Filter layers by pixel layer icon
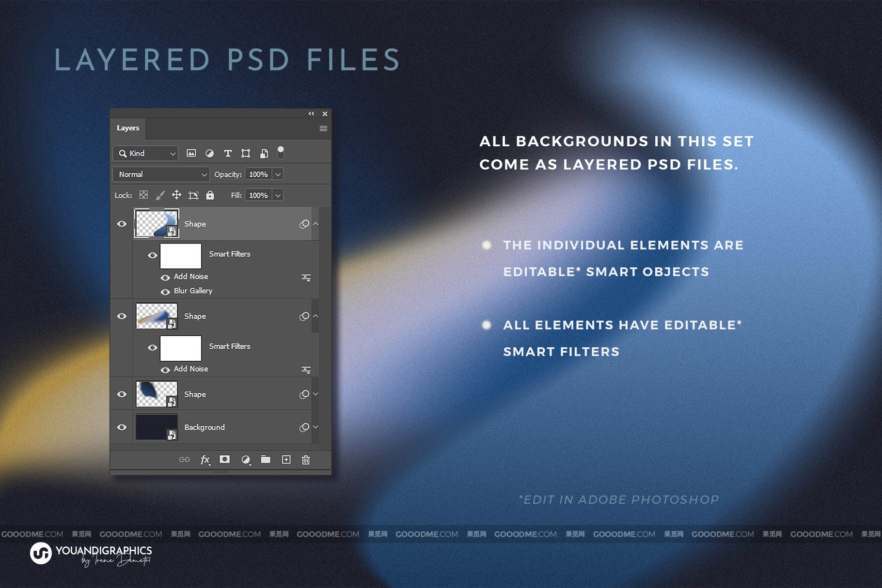Viewport: 882px width, 588px height. tap(191, 153)
